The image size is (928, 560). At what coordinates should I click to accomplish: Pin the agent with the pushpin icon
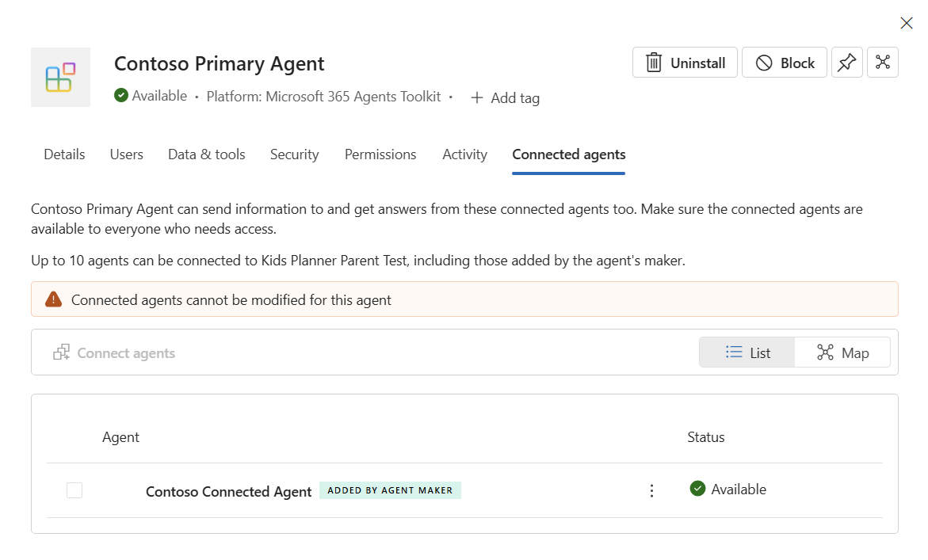847,63
